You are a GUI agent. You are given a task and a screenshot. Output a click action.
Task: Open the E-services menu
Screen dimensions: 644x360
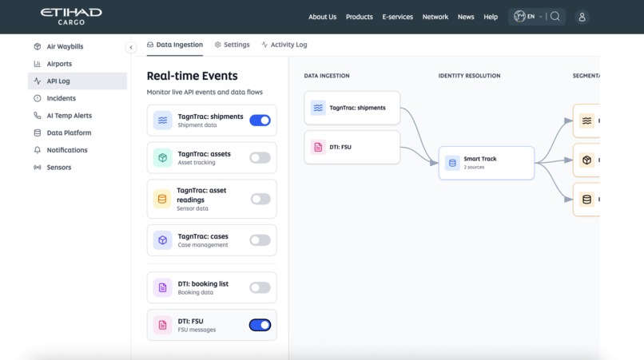(x=398, y=17)
